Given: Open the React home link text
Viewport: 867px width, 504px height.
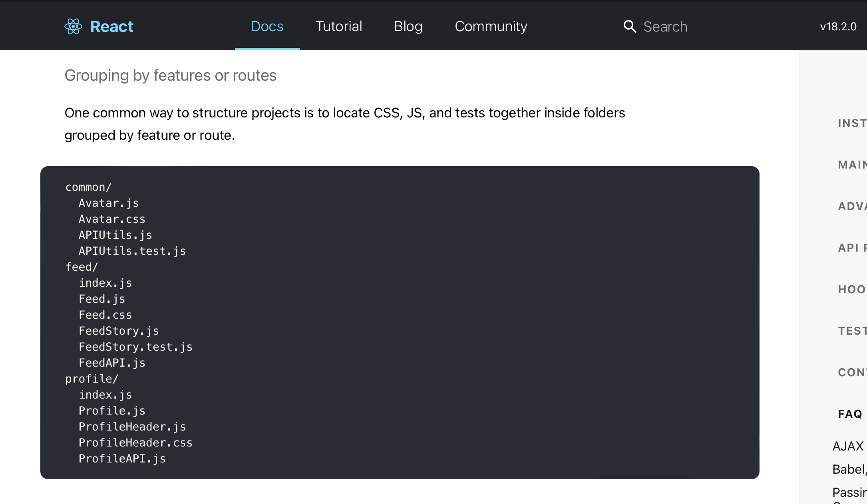Looking at the screenshot, I should point(111,26).
